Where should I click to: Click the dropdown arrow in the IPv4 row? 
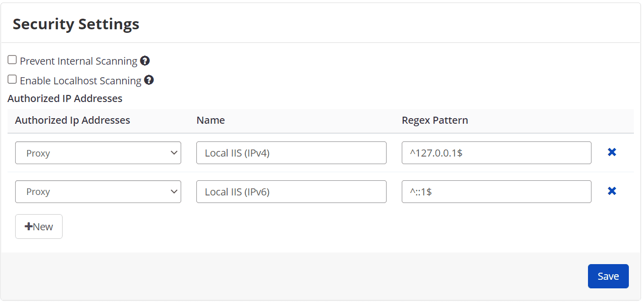pos(174,152)
